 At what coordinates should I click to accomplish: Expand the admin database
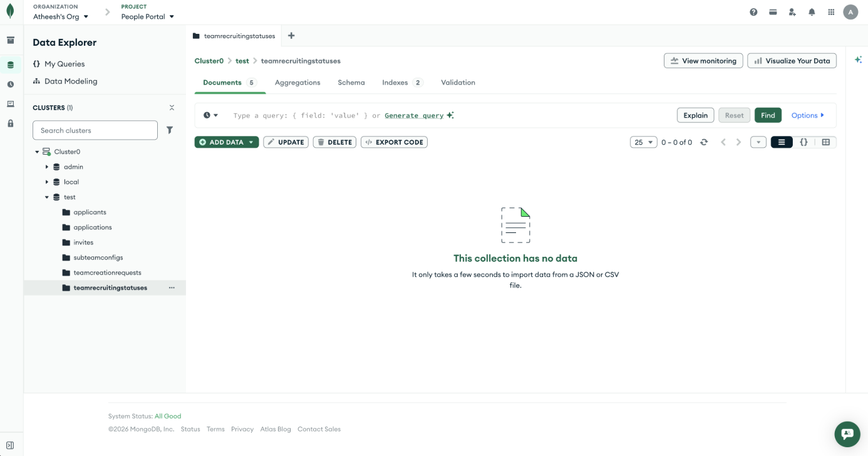(46, 167)
